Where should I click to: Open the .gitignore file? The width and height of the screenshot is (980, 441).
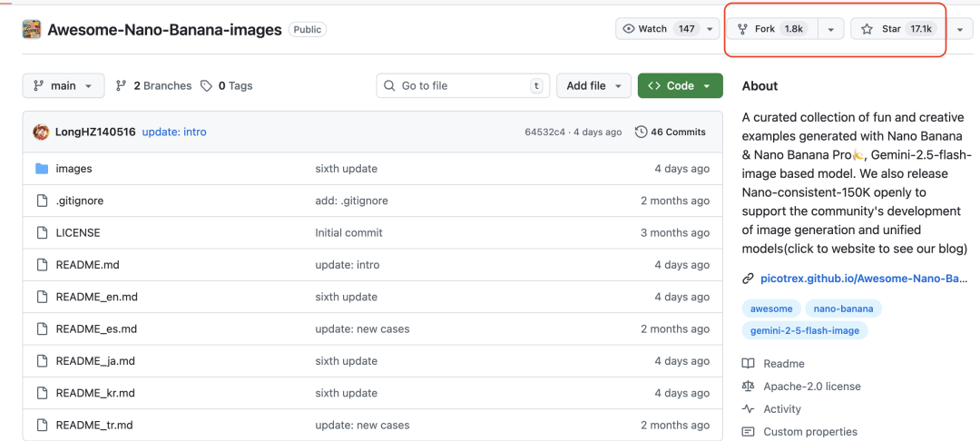79,201
